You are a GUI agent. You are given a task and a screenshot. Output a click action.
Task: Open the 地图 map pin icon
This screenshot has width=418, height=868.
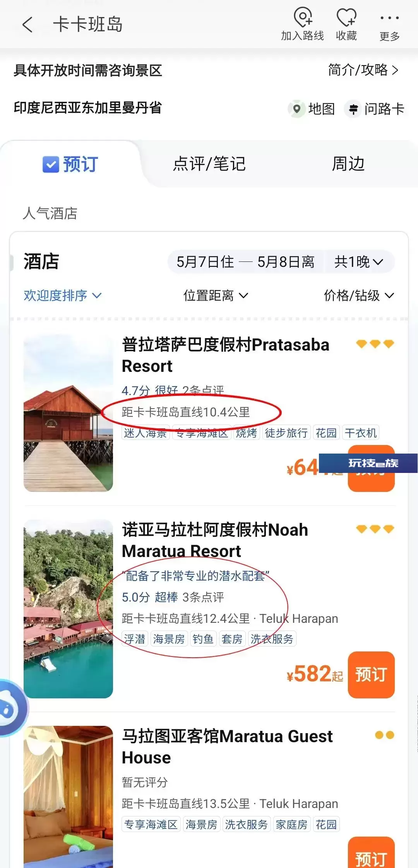[x=297, y=109]
